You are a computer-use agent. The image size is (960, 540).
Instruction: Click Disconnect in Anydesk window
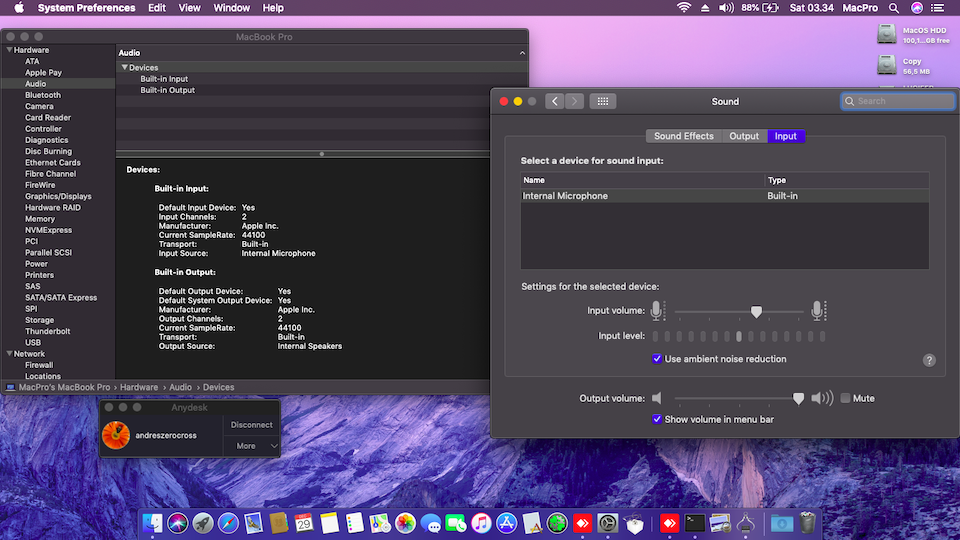pos(251,424)
